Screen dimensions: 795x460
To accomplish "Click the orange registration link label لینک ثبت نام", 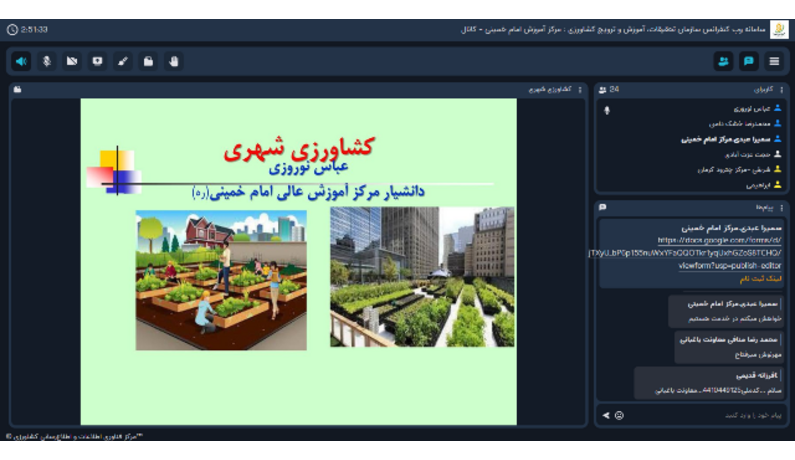I will 761,279.
